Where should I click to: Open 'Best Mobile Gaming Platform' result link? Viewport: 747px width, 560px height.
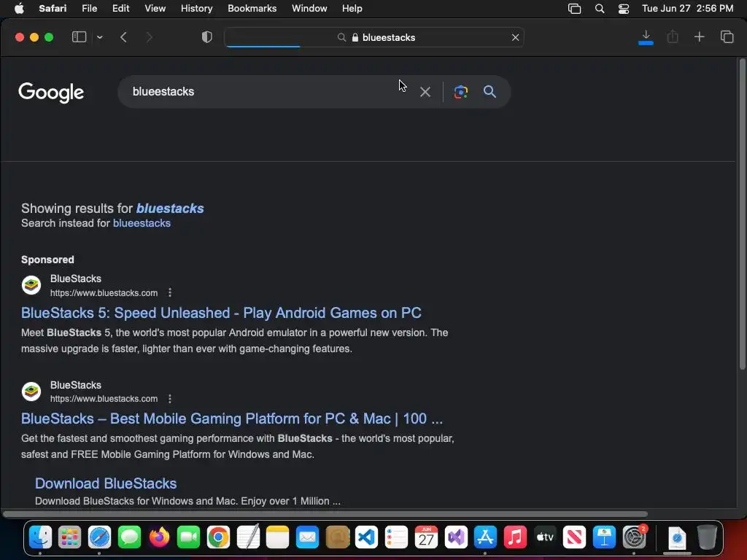[x=231, y=419]
